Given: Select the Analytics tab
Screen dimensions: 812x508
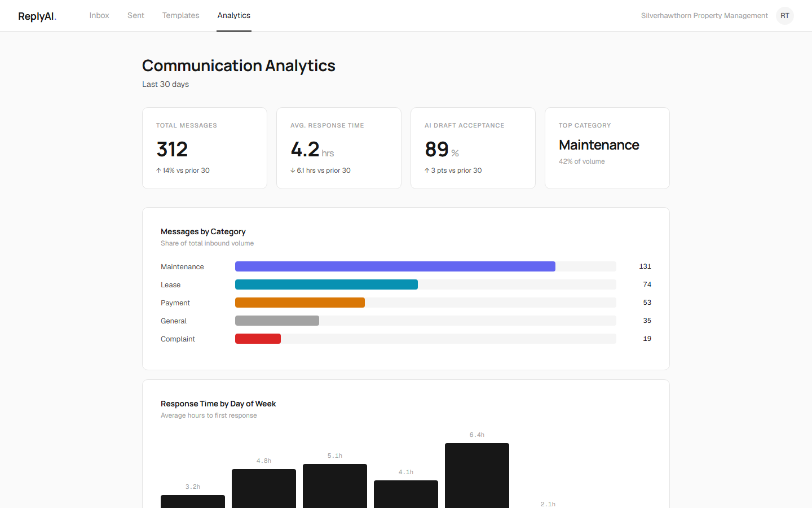Looking at the screenshot, I should coord(234,15).
